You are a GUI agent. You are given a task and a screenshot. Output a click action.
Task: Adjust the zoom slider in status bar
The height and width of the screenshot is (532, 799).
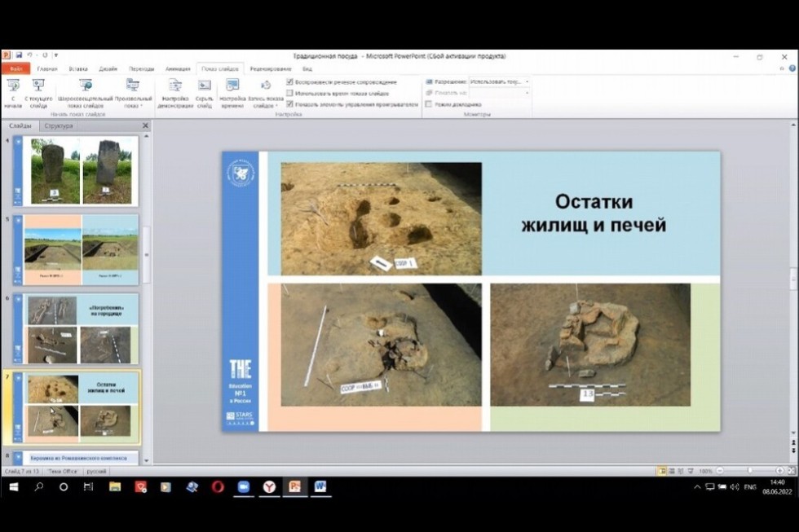coord(749,471)
